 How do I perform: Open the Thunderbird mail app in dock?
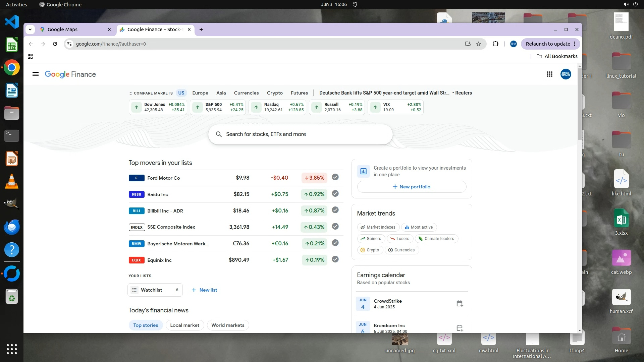tap(12, 227)
